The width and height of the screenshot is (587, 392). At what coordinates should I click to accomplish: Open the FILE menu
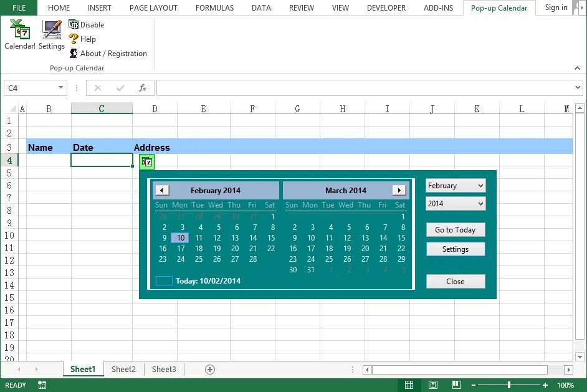[x=19, y=8]
